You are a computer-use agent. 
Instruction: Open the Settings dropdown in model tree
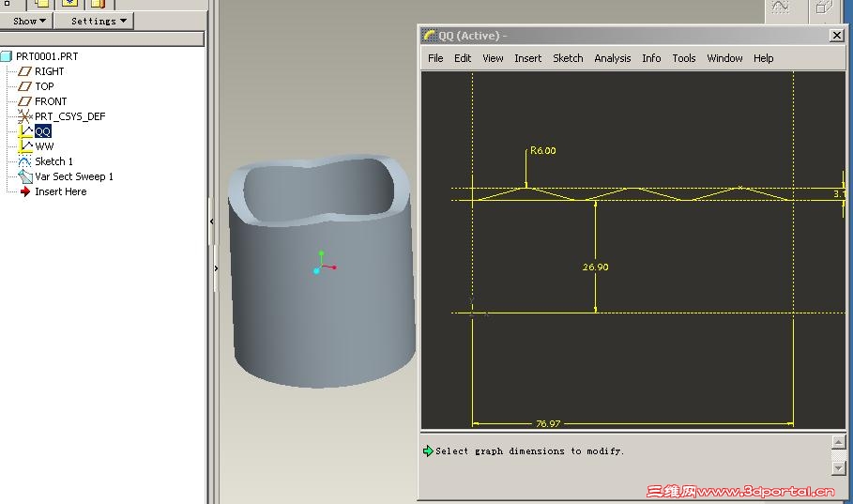click(x=99, y=21)
